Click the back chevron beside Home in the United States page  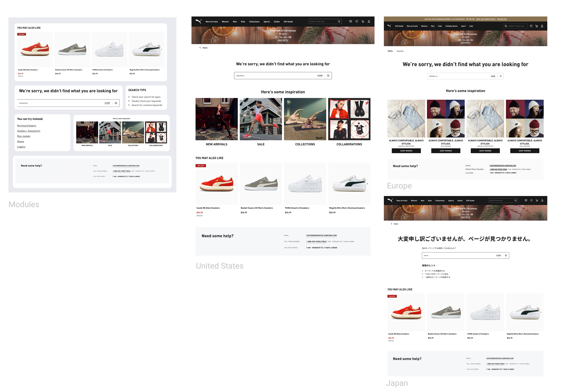coord(200,48)
